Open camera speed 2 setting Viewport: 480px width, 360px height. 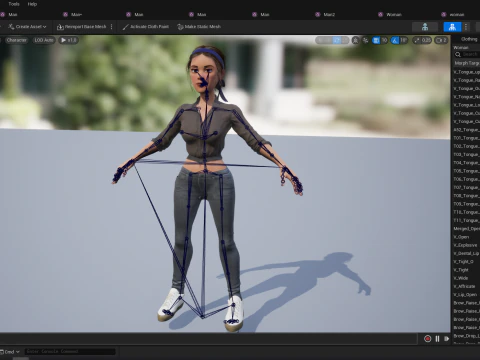pyautogui.click(x=441, y=40)
